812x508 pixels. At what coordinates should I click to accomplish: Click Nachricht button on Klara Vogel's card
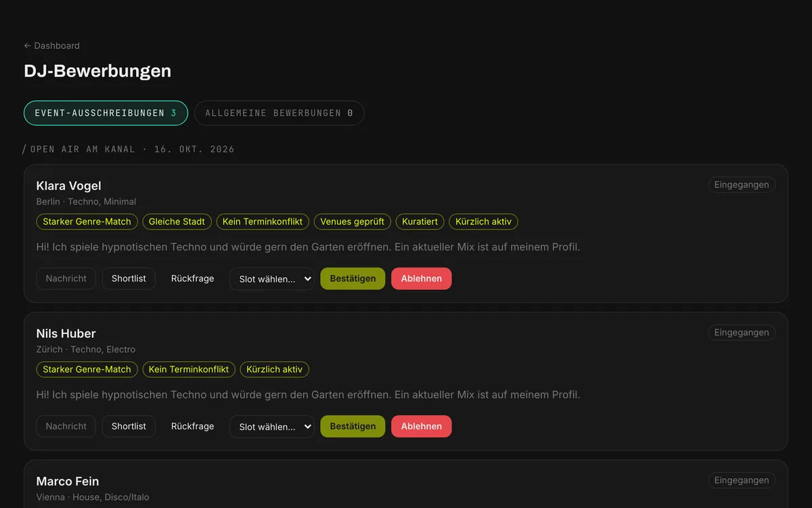(x=66, y=278)
